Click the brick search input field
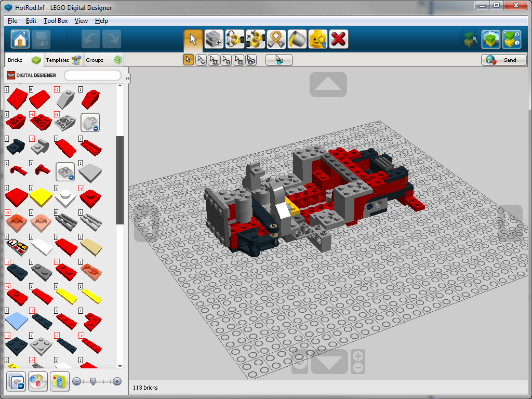 [x=92, y=75]
